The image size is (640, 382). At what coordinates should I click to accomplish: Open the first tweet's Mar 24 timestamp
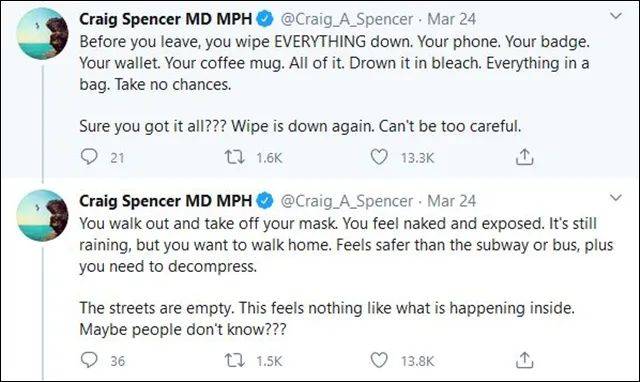[x=451, y=19]
